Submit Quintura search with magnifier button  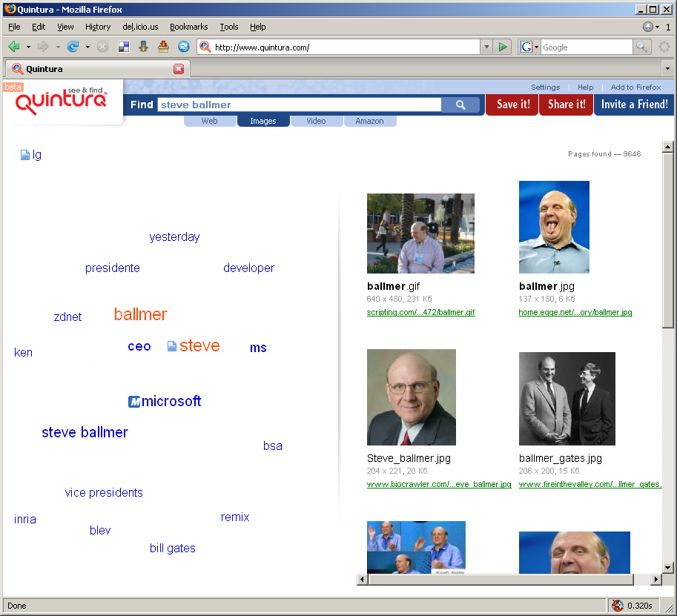pyautogui.click(x=460, y=105)
